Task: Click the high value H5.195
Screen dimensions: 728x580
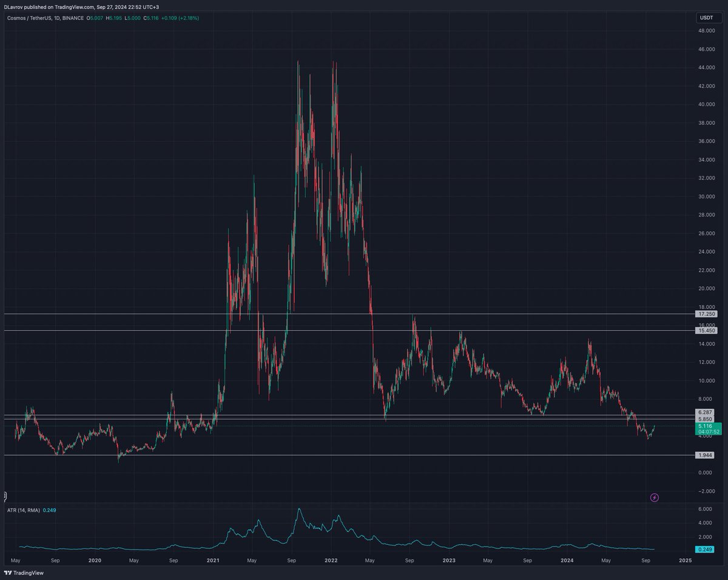Action: 114,18
